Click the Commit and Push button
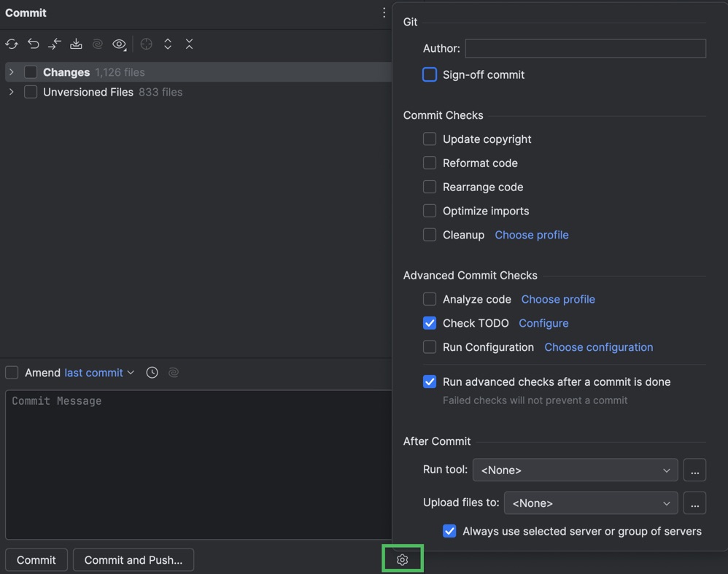The width and height of the screenshot is (728, 574). [133, 560]
